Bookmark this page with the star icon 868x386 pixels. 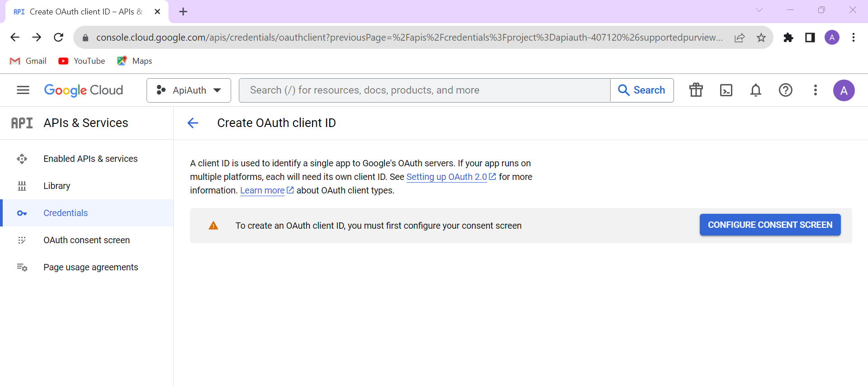[x=761, y=38]
